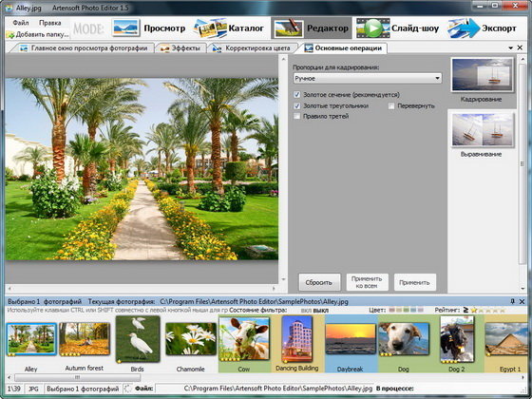
Task: Open the Файл menu
Action: point(21,23)
